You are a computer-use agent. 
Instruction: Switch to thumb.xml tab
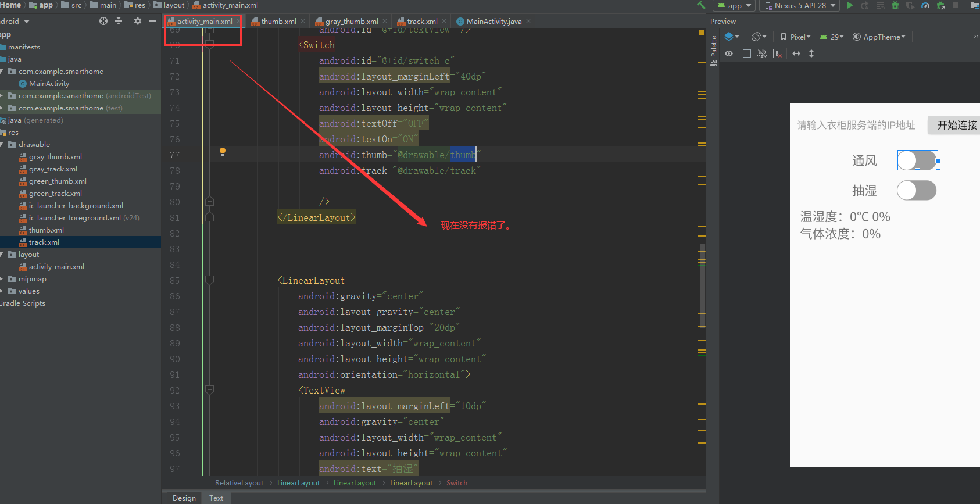[278, 21]
